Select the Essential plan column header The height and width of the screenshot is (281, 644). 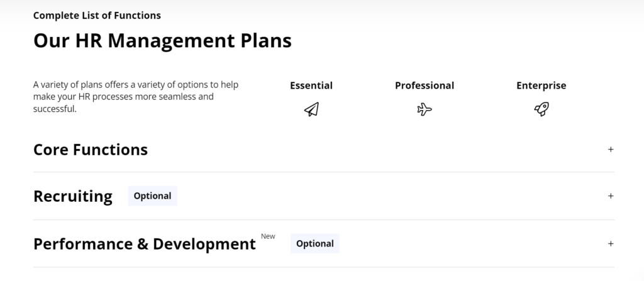(x=311, y=85)
